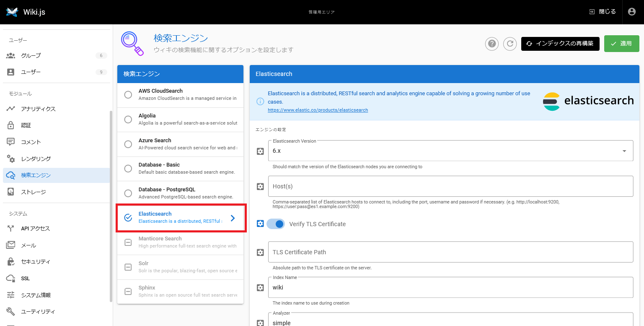
Task: Click the Manticore Search list entry
Action: (x=181, y=243)
